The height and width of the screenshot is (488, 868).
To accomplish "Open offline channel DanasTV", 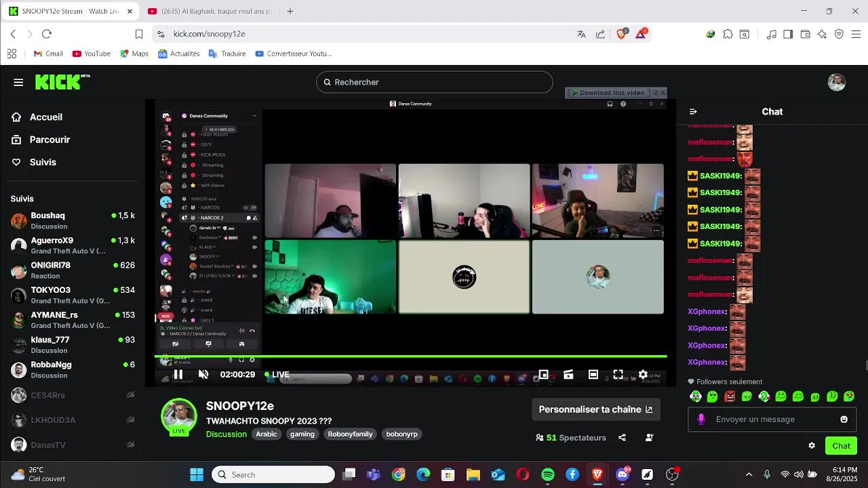I will point(73,445).
